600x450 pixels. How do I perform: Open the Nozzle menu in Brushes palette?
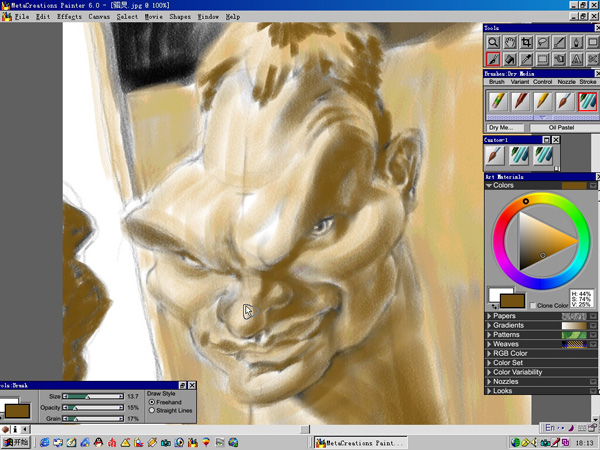(x=566, y=82)
